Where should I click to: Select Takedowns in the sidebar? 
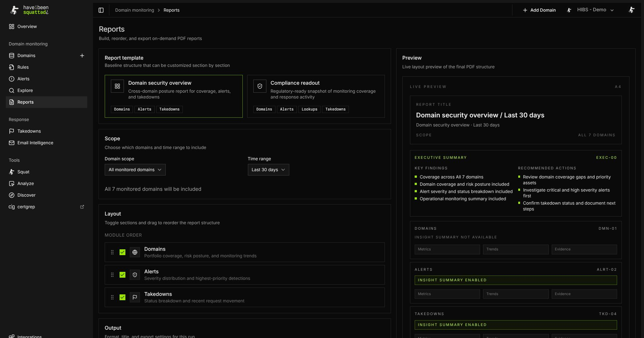point(47,131)
